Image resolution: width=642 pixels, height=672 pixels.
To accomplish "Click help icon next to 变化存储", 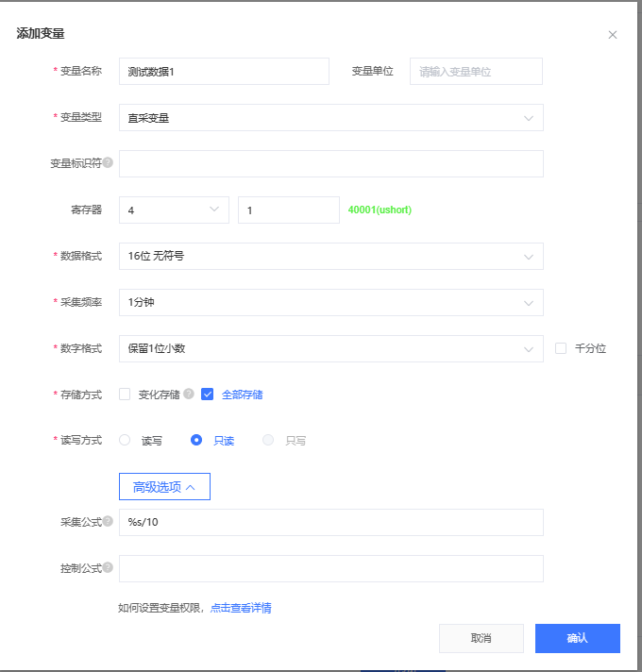I will 189,395.
